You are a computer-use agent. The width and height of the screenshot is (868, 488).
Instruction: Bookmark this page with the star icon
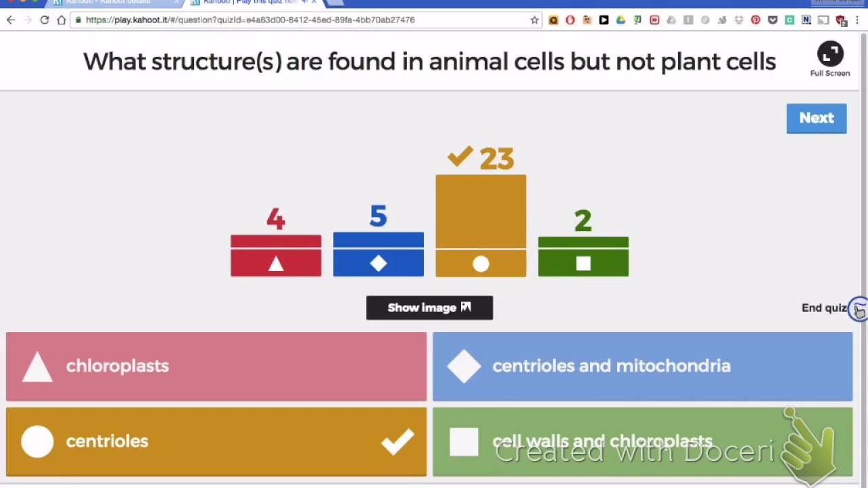click(534, 20)
